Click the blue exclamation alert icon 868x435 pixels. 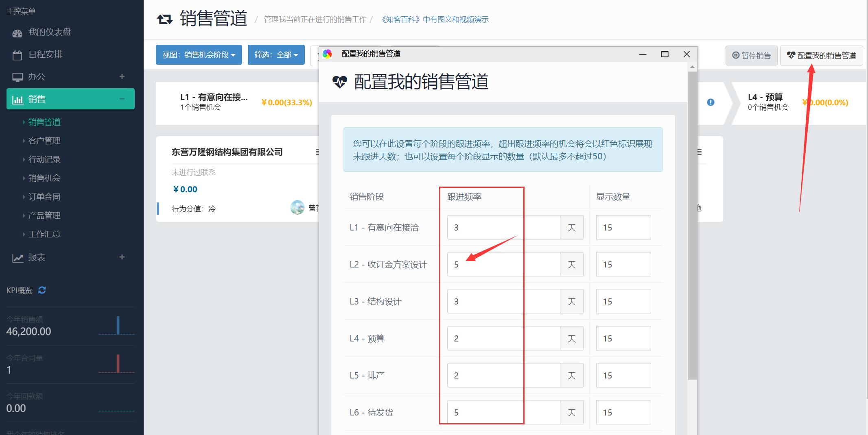click(711, 102)
